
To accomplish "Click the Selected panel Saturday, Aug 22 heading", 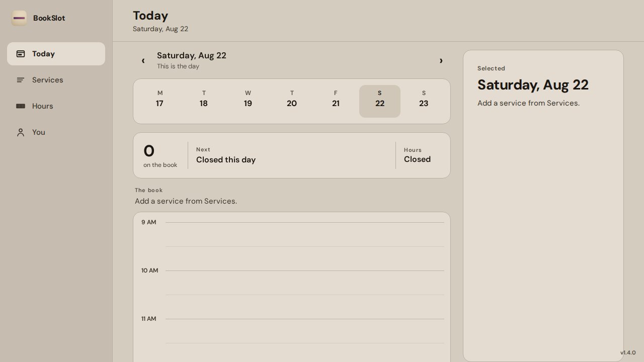I will 533,85.
